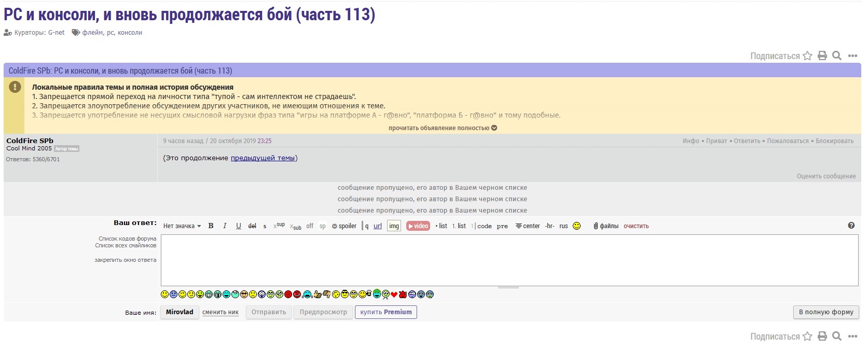Screen dimensions: 868x350
Task: Click the top print icon
Action: click(822, 56)
